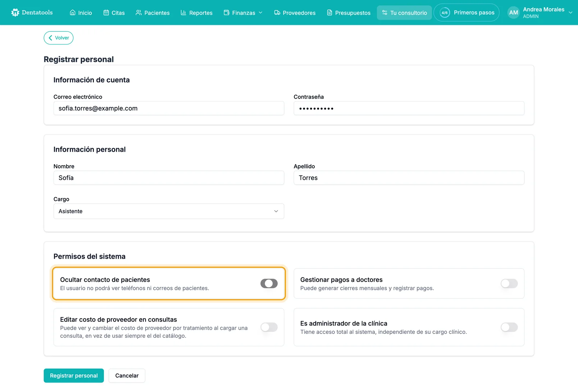Viewport: 578px width, 392px height.
Task: Click the Andrea Morales user name
Action: pos(544,9)
